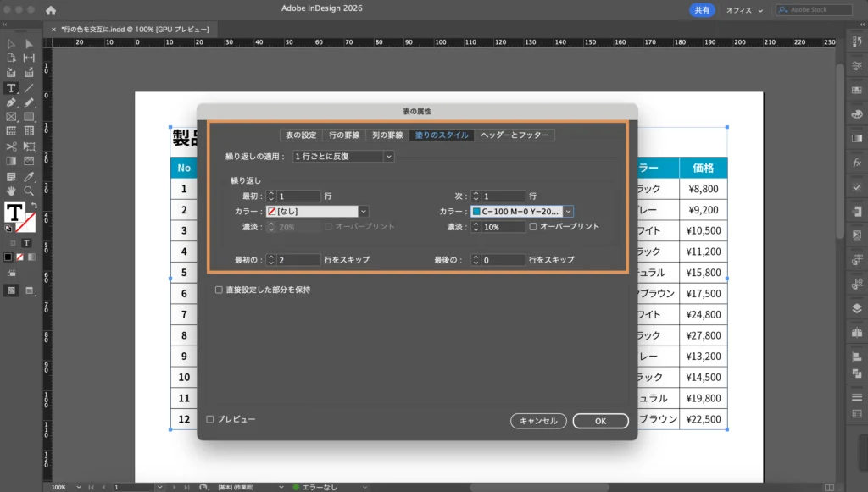The height and width of the screenshot is (492, 868).
Task: Open the Effects (fx) panel icon
Action: 856,162
